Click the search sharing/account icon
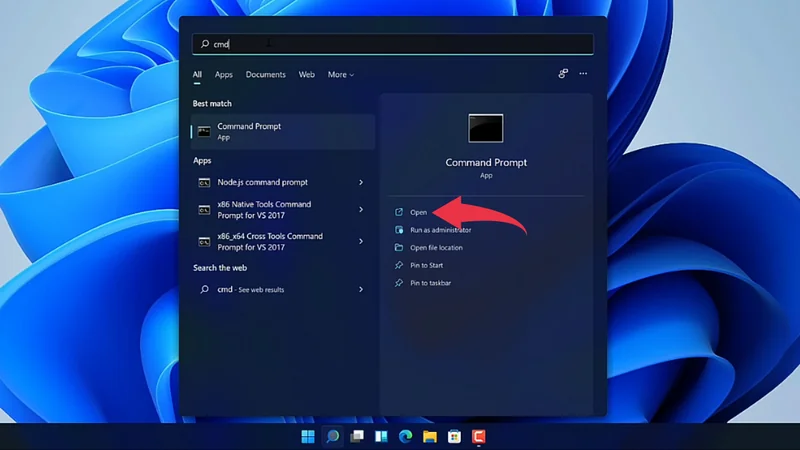The height and width of the screenshot is (450, 800). point(563,74)
